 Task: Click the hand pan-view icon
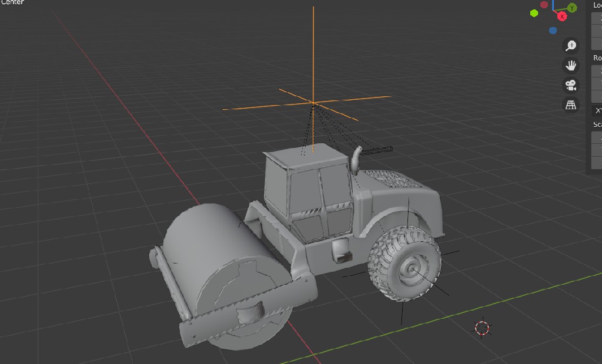tap(570, 65)
